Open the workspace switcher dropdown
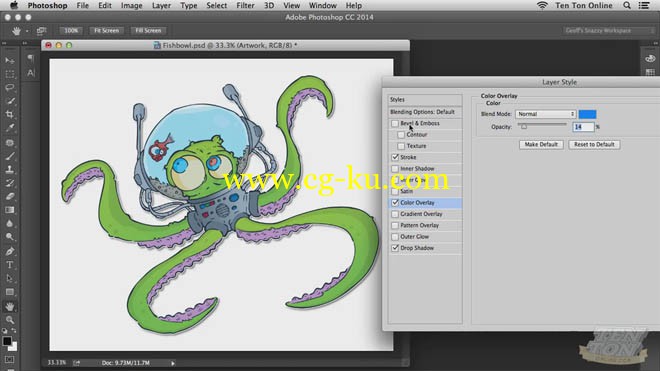The image size is (660, 371). click(609, 31)
